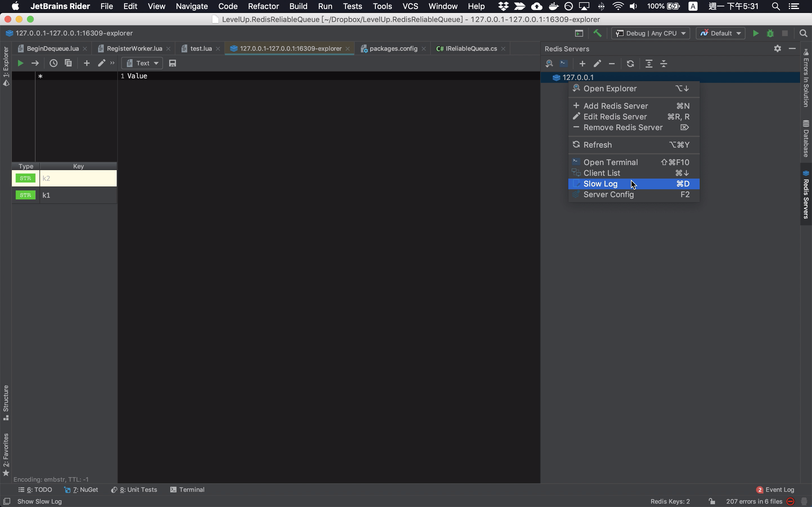Open Redis Servers panel settings gear
Viewport: 812px width, 507px height.
(777, 49)
